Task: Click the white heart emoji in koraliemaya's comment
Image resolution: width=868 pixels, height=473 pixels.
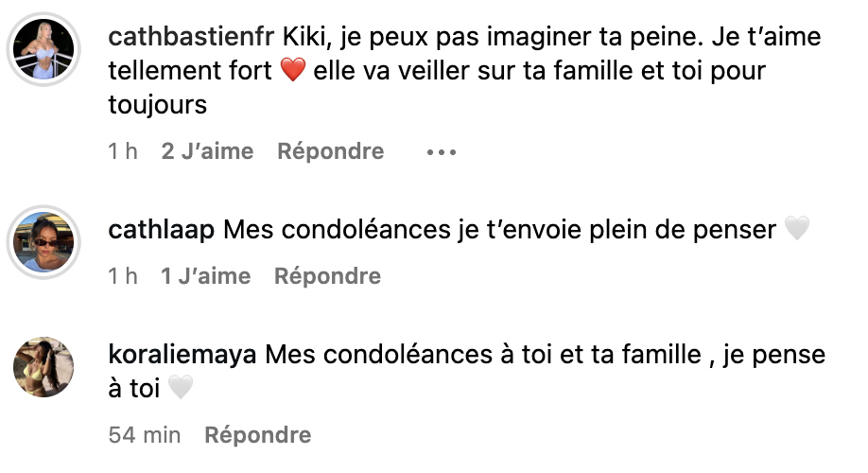Action: (180, 388)
